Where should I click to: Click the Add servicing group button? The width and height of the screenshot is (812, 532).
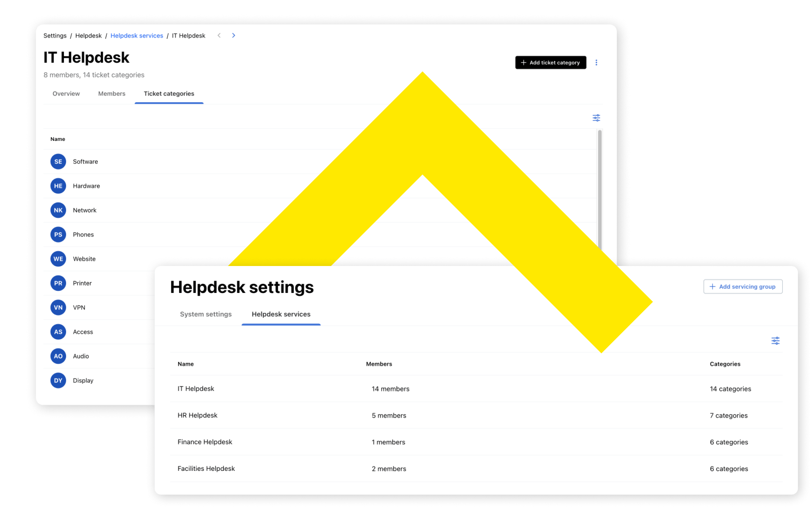[743, 286]
